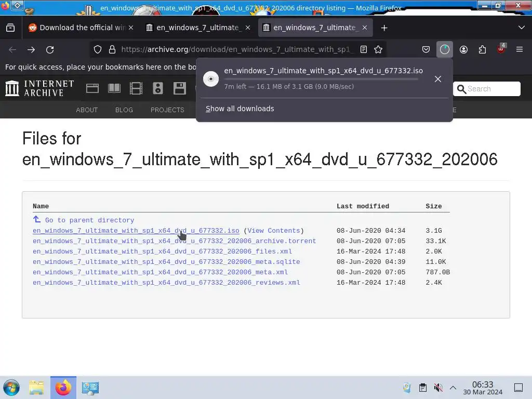The width and height of the screenshot is (532, 399).
Task: Toggle reader view icon in address bar
Action: click(x=364, y=49)
